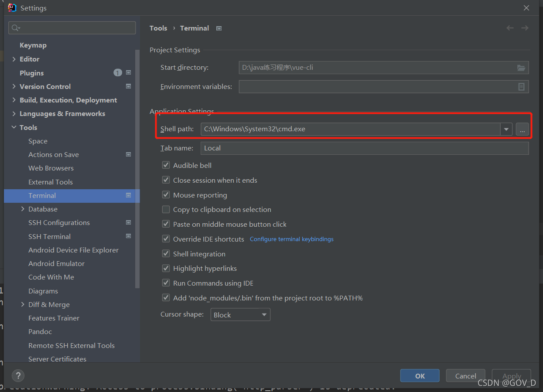
Task: Click the Shell path browse "..." button
Action: click(523, 129)
